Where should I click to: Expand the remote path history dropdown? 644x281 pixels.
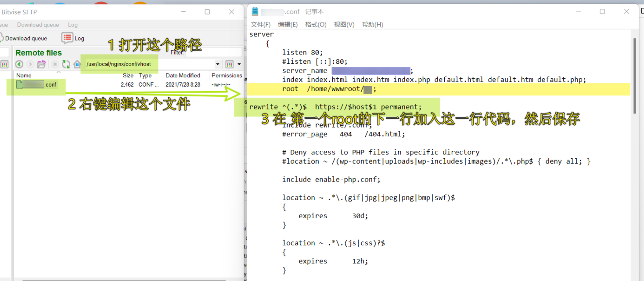click(x=218, y=64)
